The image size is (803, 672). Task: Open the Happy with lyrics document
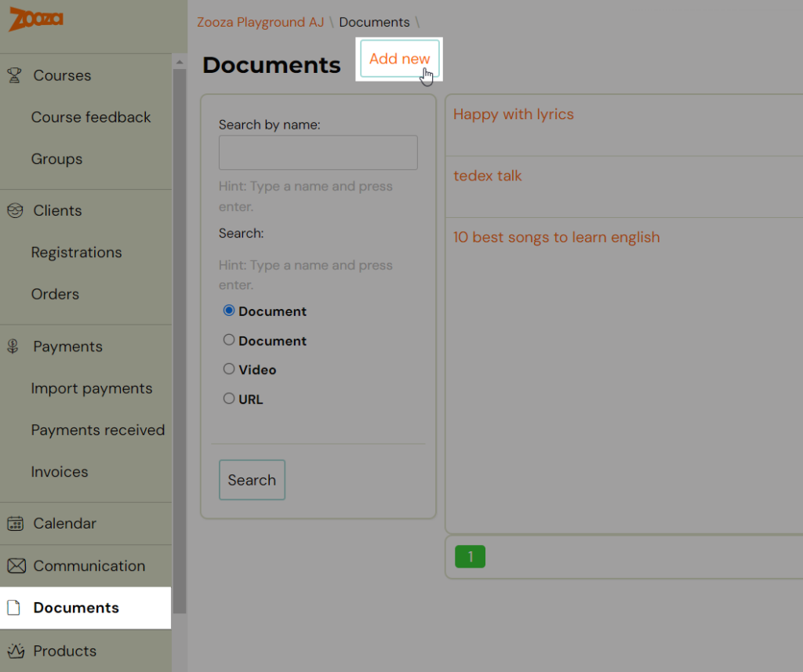pyautogui.click(x=513, y=114)
